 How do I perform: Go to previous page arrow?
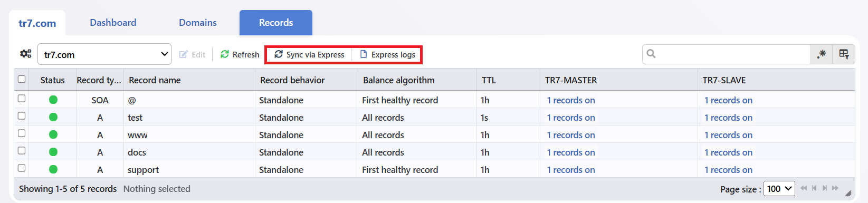pyautogui.click(x=814, y=188)
